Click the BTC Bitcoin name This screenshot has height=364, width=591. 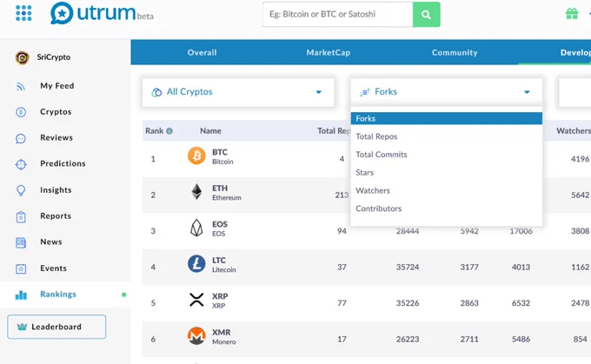(222, 156)
